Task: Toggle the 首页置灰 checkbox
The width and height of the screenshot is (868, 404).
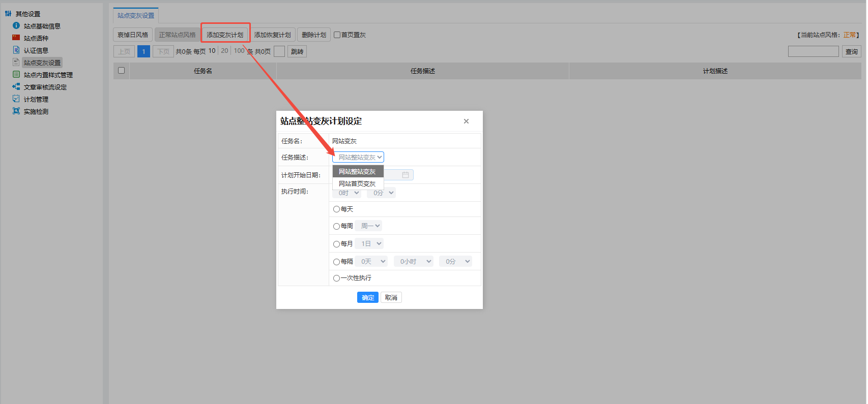Action: (337, 35)
